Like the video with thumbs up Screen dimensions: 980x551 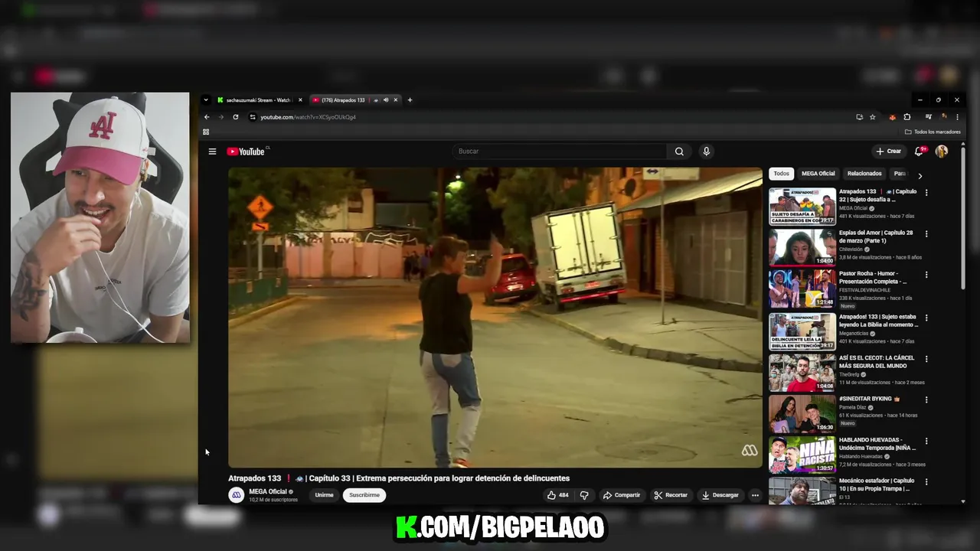point(557,495)
